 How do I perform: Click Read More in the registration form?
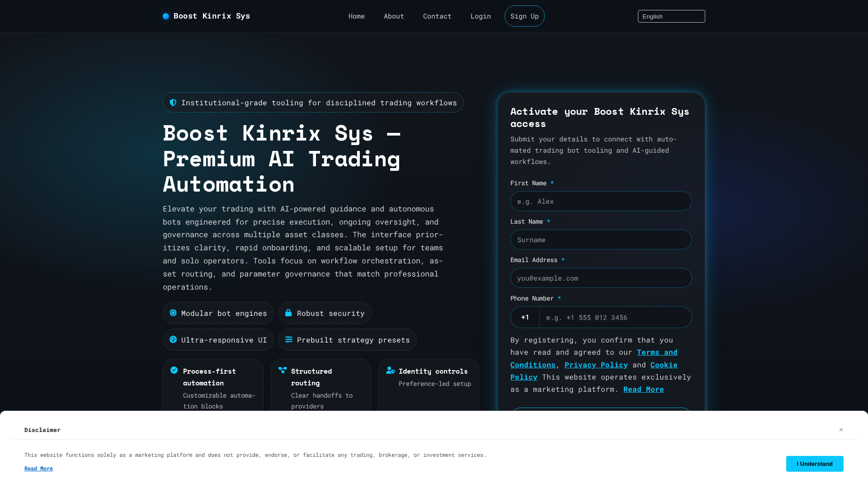[644, 389]
